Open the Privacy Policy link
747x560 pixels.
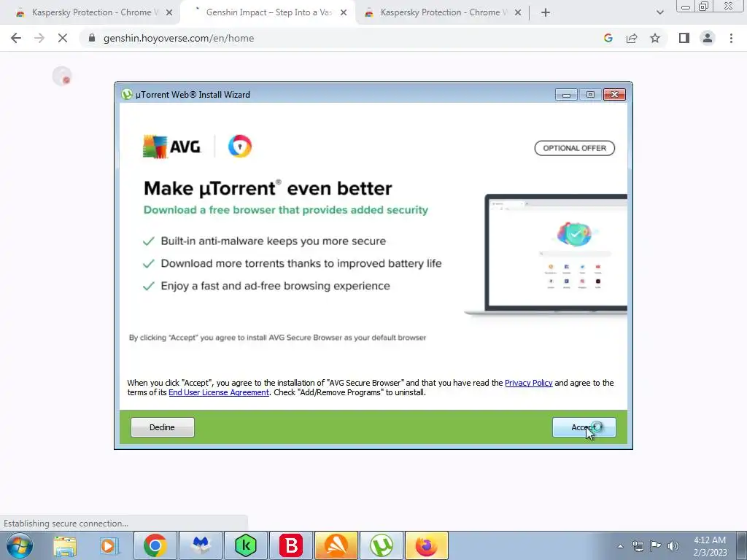pyautogui.click(x=528, y=383)
